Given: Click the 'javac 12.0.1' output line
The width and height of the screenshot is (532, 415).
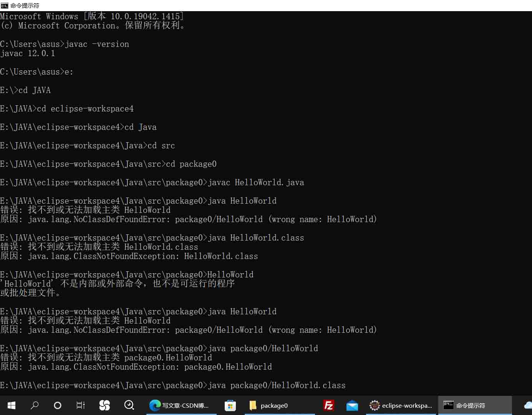Looking at the screenshot, I should 28,53.
